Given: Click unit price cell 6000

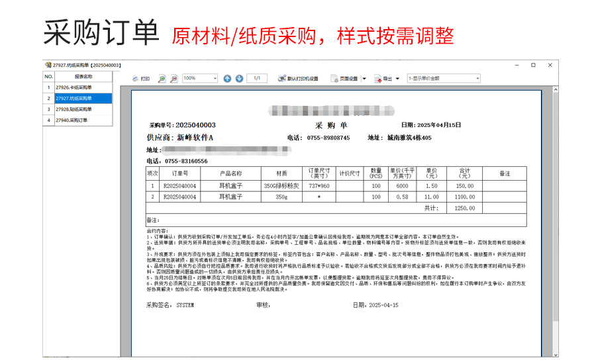Looking at the screenshot, I should point(402,186).
